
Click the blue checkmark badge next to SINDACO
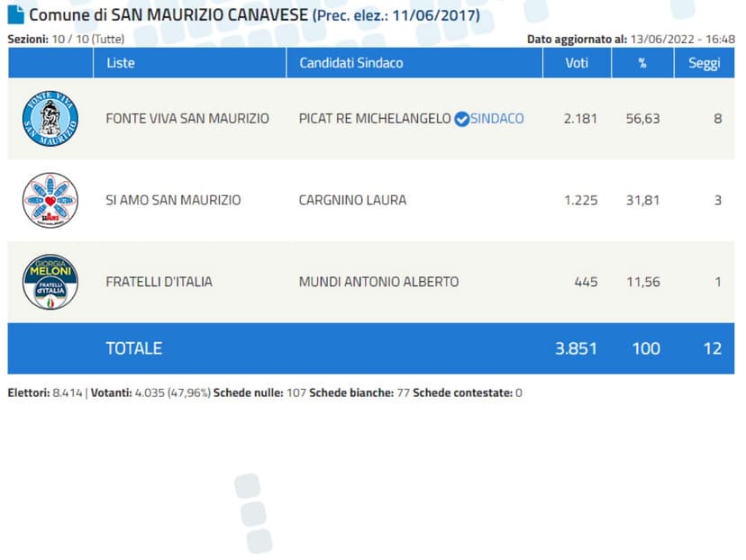click(461, 119)
